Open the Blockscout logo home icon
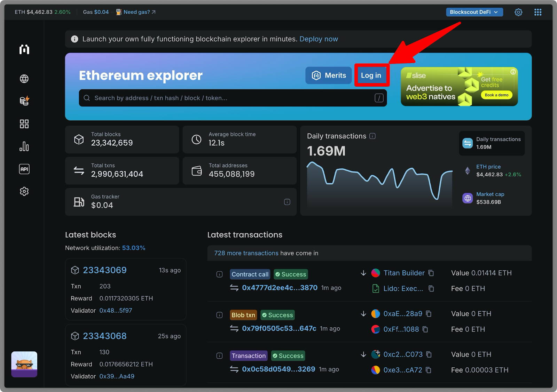The image size is (557, 392). pyautogui.click(x=24, y=49)
